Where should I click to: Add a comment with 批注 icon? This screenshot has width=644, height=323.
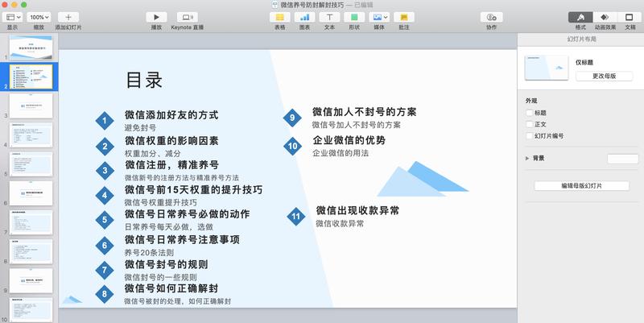click(x=404, y=17)
